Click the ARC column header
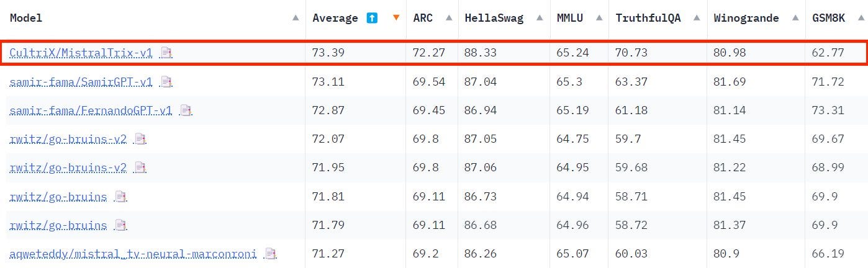The image size is (868, 268). point(423,18)
